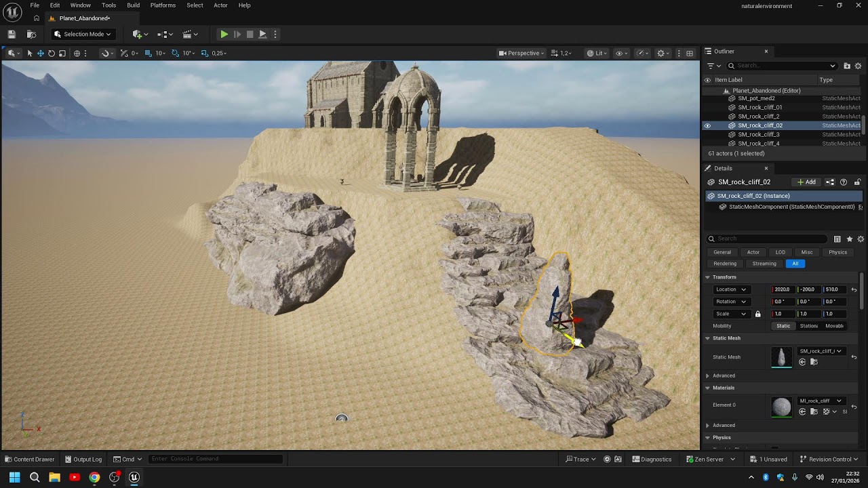Toggle visibility of SM_rock_cliff_02

click(x=707, y=125)
